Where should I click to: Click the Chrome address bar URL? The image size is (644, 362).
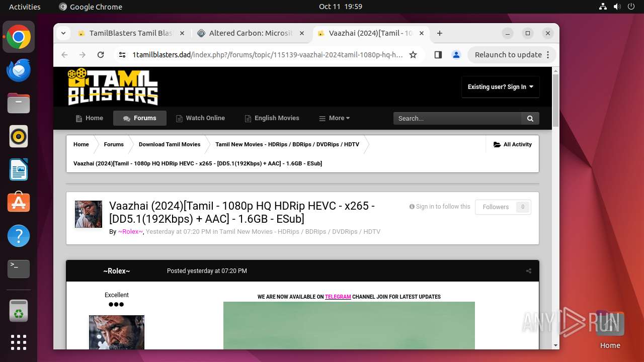point(267,55)
